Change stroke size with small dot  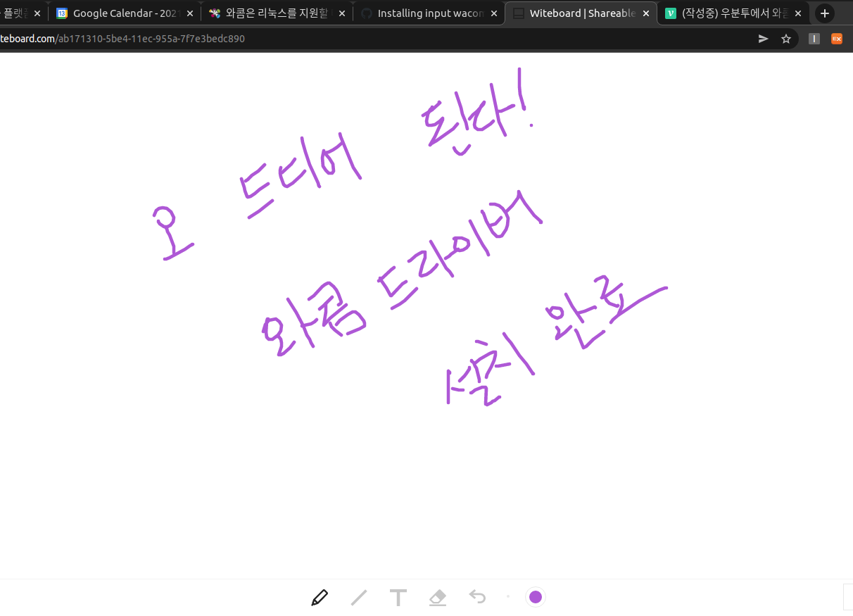(x=507, y=597)
